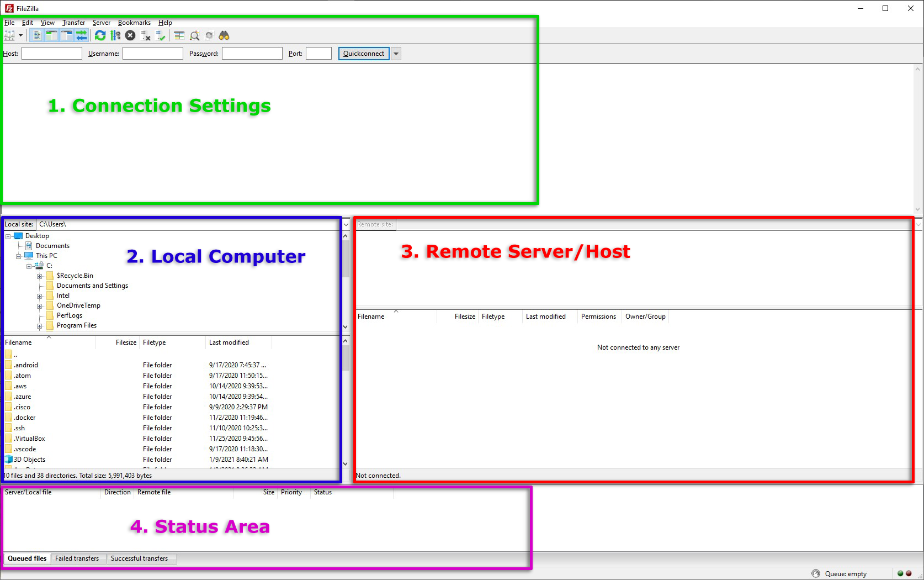This screenshot has height=580, width=924.
Task: Click the Priority column header in queue
Action: pyautogui.click(x=293, y=492)
